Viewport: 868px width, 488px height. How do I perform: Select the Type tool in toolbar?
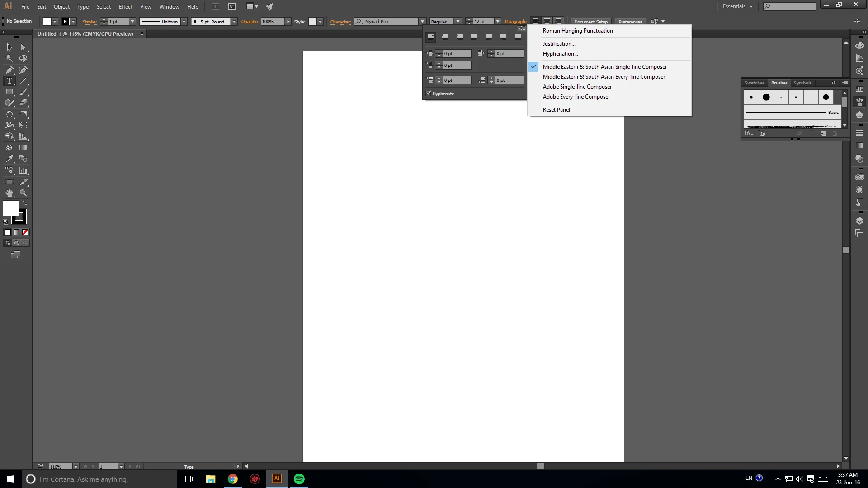pos(9,81)
